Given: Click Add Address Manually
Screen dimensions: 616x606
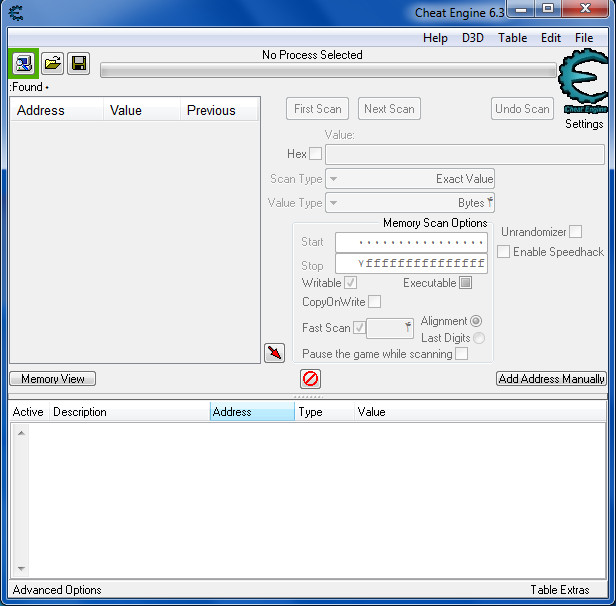Looking at the screenshot, I should [x=551, y=379].
